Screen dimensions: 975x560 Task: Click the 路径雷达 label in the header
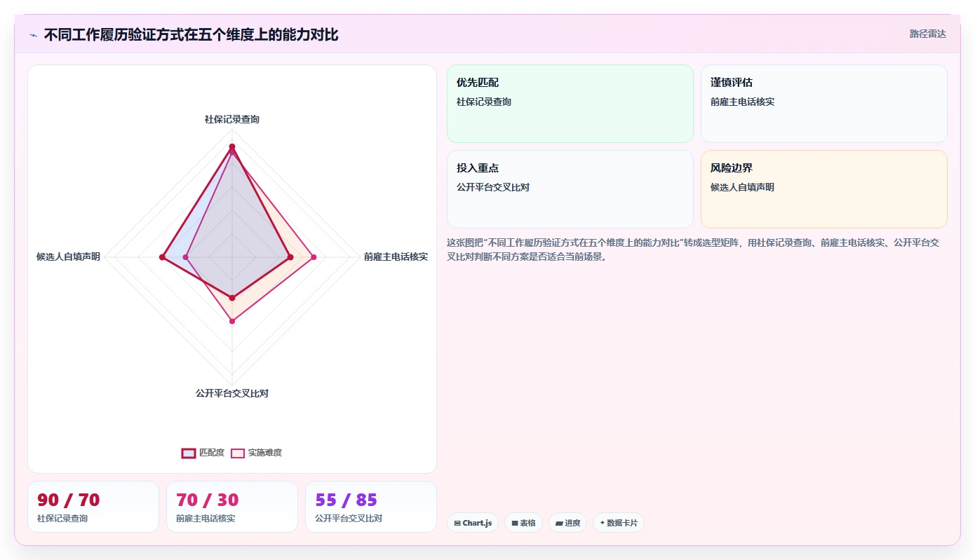coord(927,34)
